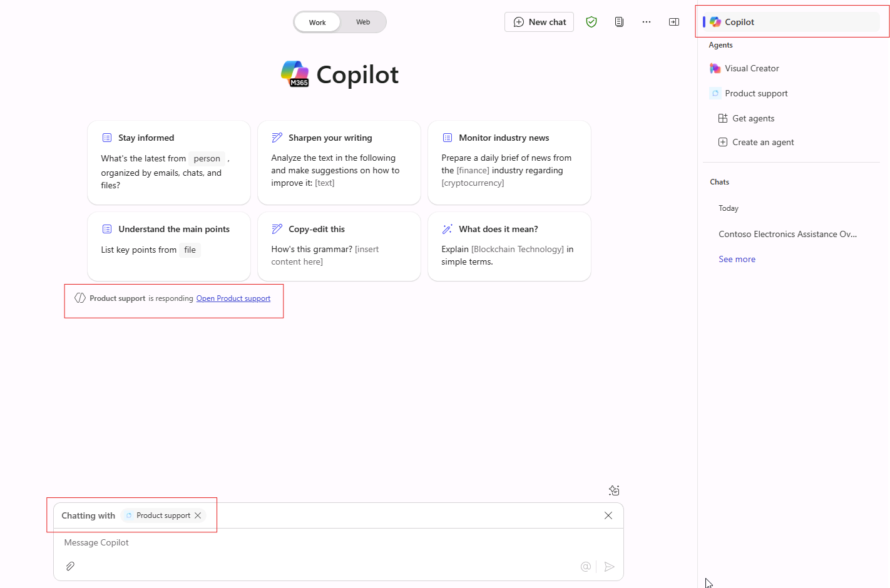Click the file placeholder chip
This screenshot has width=890, height=588.
point(190,250)
